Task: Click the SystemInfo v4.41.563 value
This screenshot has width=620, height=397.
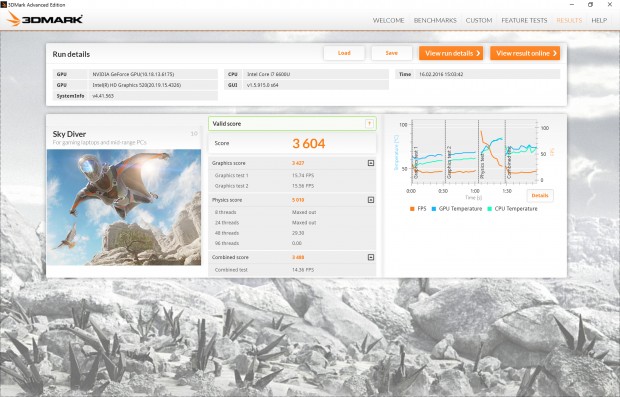Action: point(103,96)
